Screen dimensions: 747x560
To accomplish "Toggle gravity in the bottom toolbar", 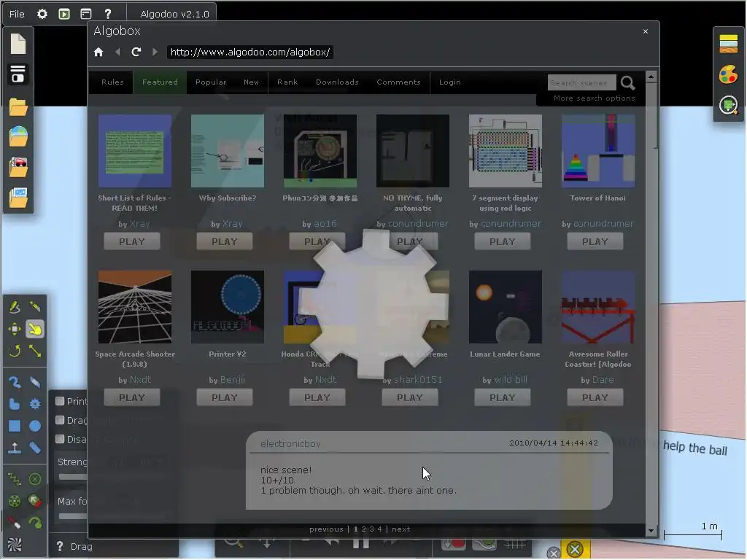I will point(454,542).
